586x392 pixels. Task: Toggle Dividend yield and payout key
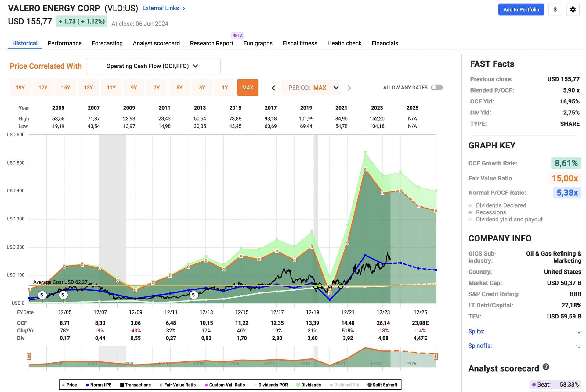point(506,219)
